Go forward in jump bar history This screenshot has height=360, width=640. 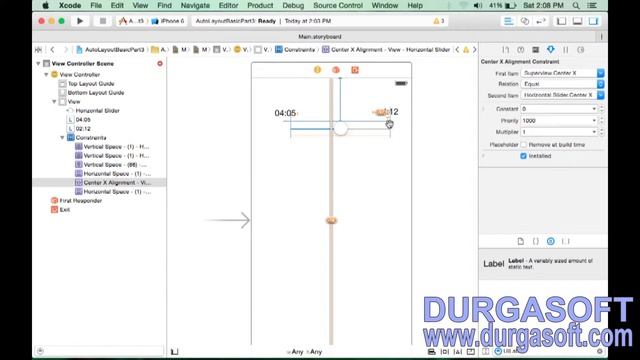coord(65,50)
